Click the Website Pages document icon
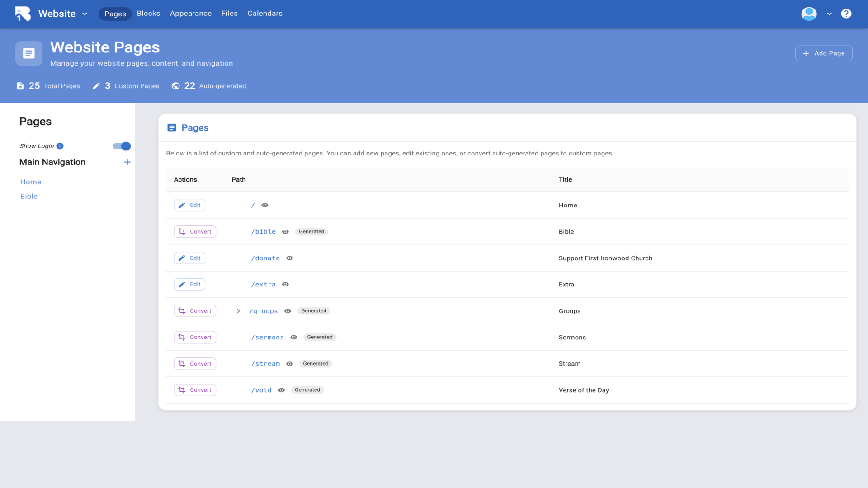 (x=29, y=53)
